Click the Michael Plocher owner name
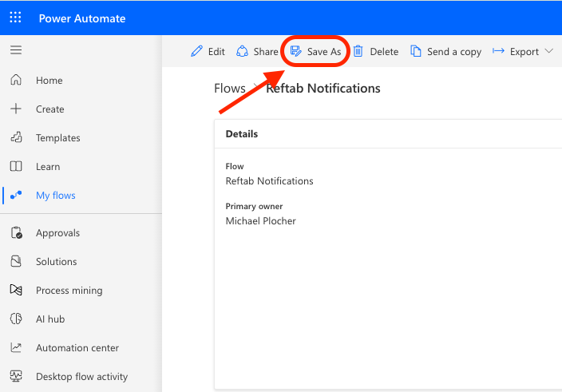 [260, 220]
